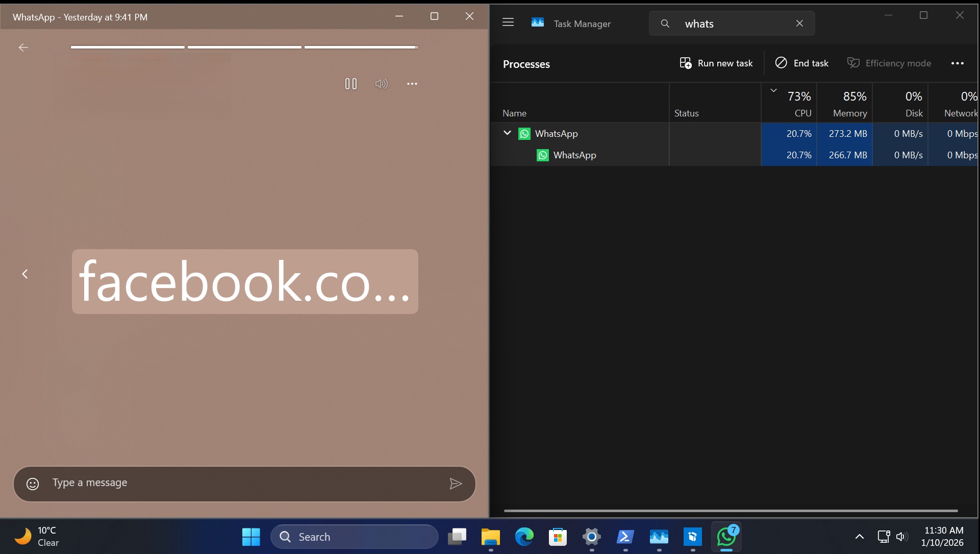Launch Microsoft Edge from the taskbar
This screenshot has height=554, width=980.
coord(524,537)
